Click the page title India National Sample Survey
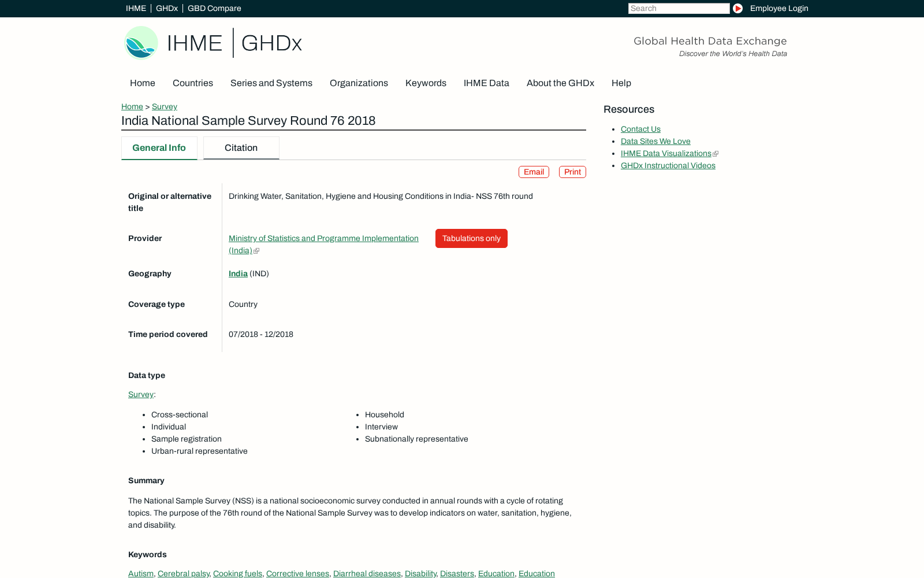Image resolution: width=924 pixels, height=578 pixels. 248,121
